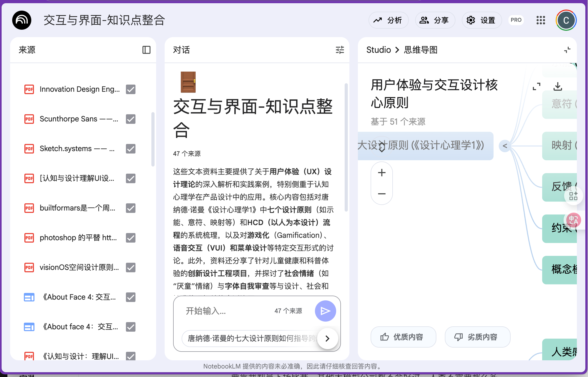Viewport: 588px width, 377px height.
Task: Toggle photoshop 的平替 source checkbox
Action: (x=131, y=238)
